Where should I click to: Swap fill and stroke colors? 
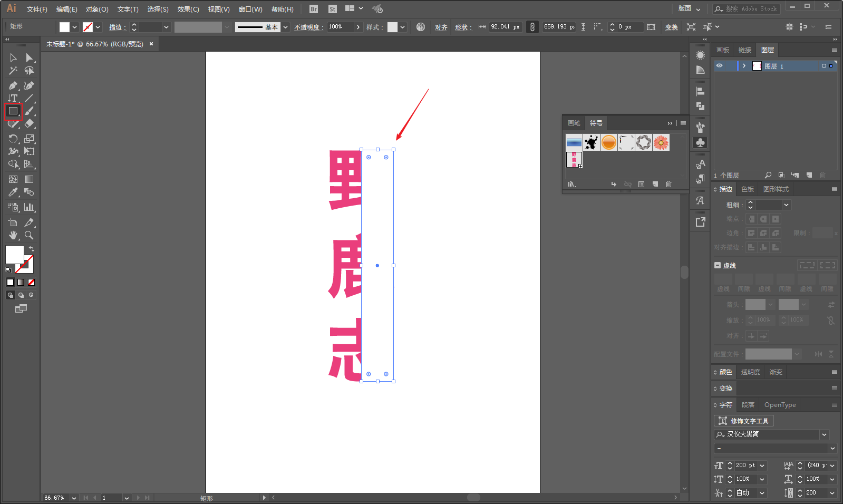coord(32,249)
